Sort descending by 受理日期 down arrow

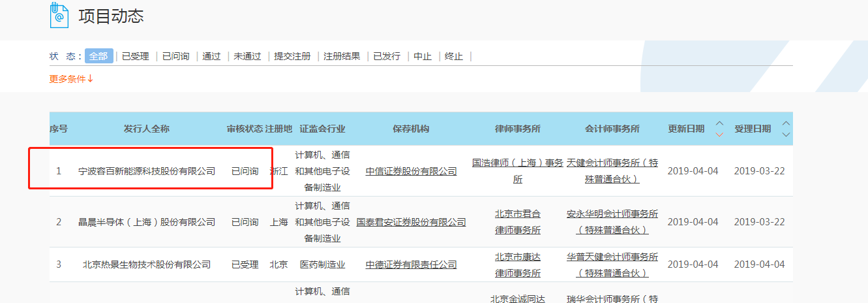[x=786, y=135]
